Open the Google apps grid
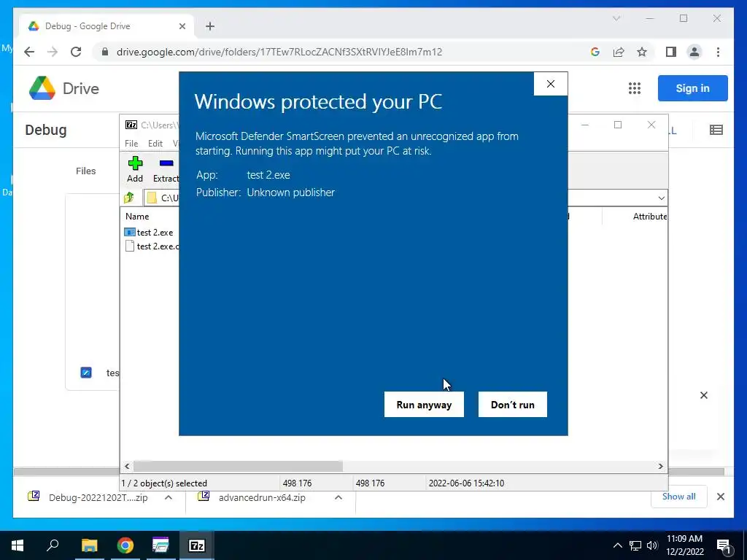The image size is (747, 560). [x=634, y=88]
